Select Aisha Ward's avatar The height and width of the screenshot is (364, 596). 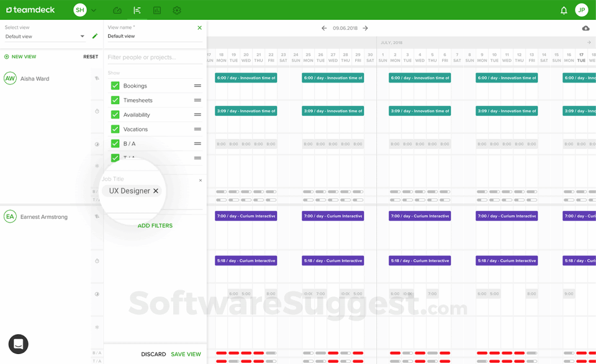coord(10,79)
